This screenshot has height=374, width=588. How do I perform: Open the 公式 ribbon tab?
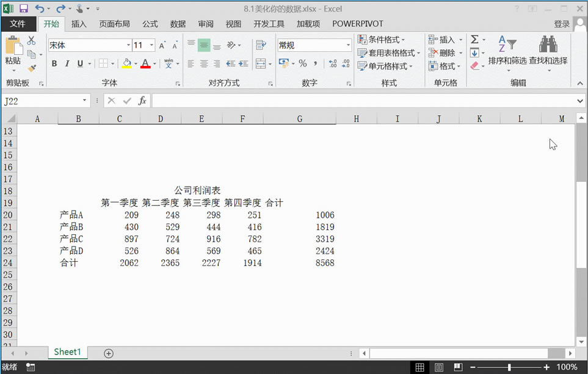pyautogui.click(x=150, y=24)
